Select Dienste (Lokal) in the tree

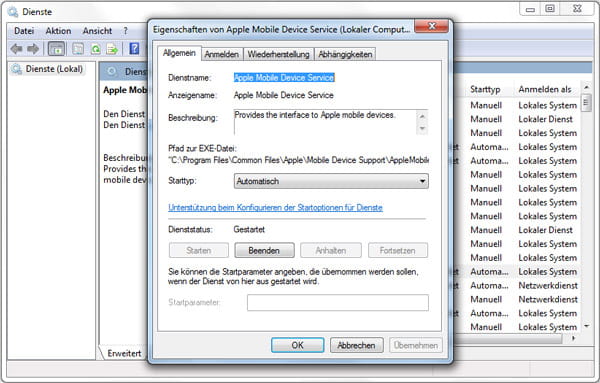point(54,69)
